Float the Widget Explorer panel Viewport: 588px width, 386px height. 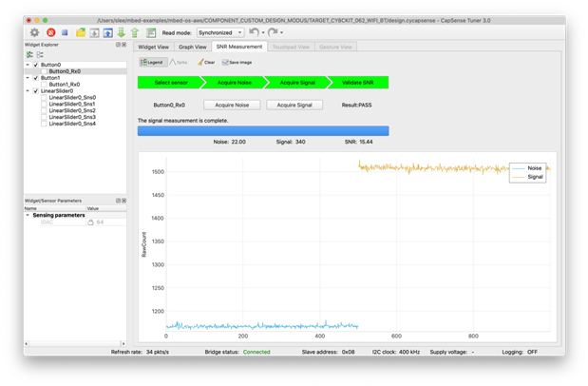tap(118, 45)
